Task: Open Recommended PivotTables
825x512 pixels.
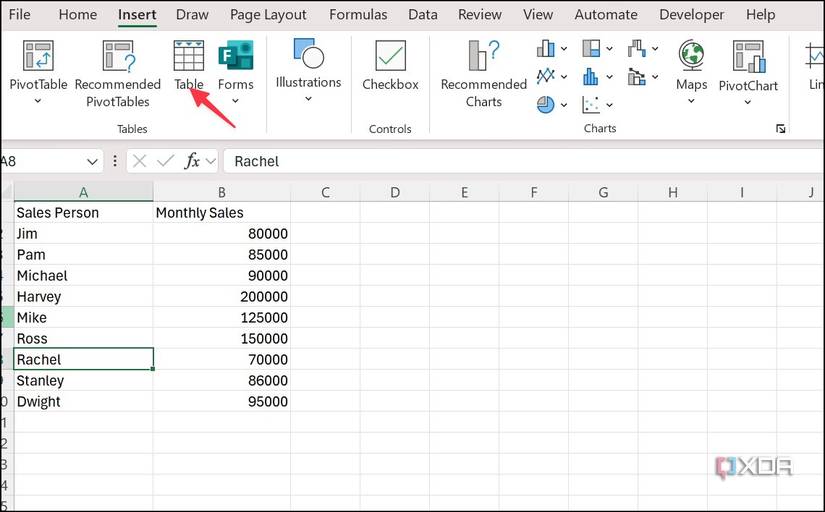Action: click(x=118, y=74)
